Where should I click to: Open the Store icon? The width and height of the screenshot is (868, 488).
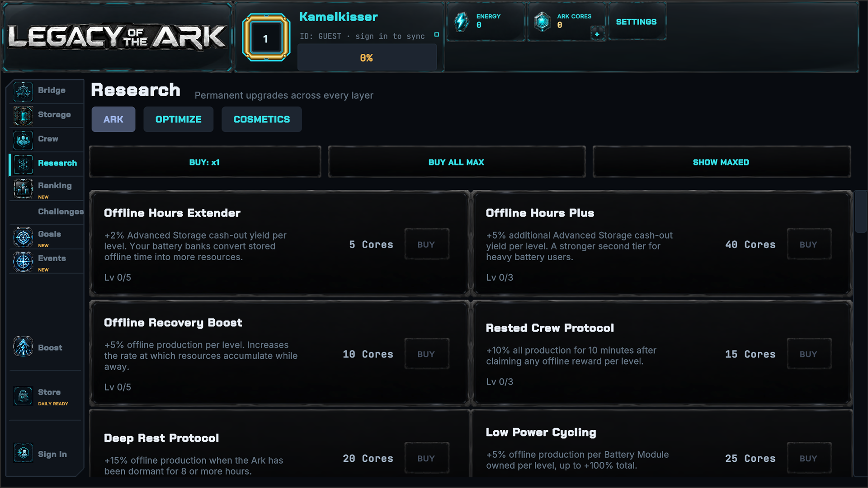click(23, 396)
